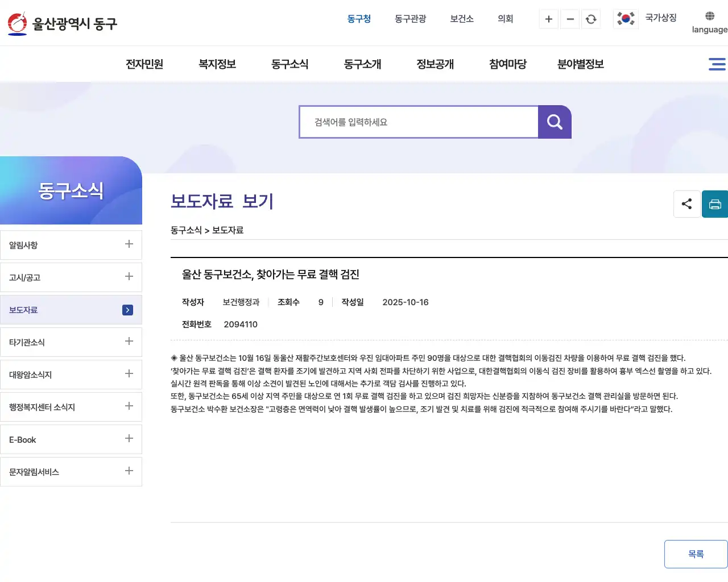The width and height of the screenshot is (728, 582).
Task: Click 알림사항 sidebar label
Action: tap(23, 245)
